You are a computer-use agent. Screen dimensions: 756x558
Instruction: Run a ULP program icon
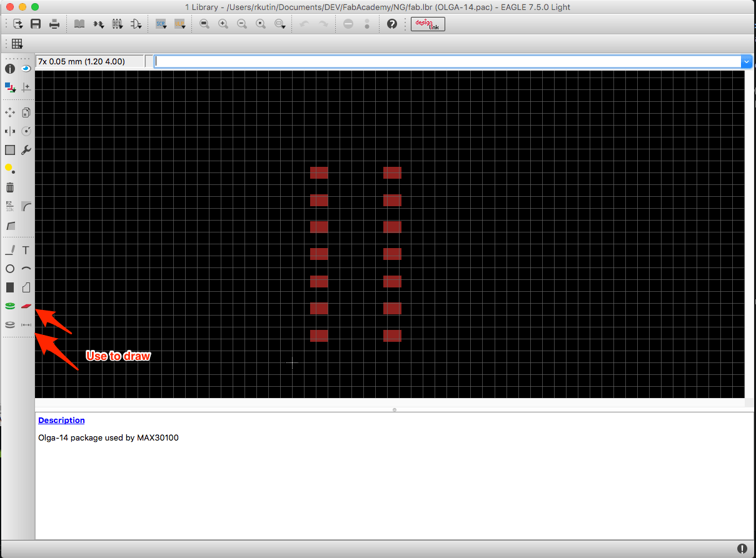[180, 24]
